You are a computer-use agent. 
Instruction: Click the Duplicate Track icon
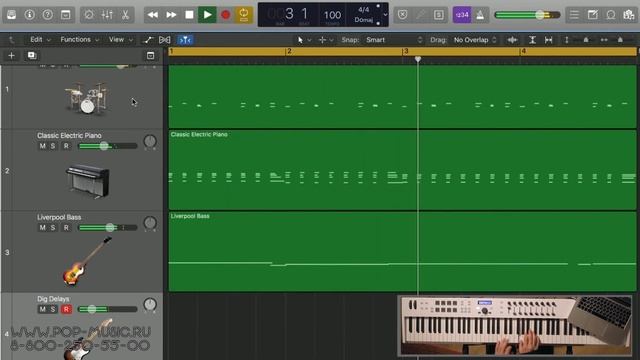(32, 55)
